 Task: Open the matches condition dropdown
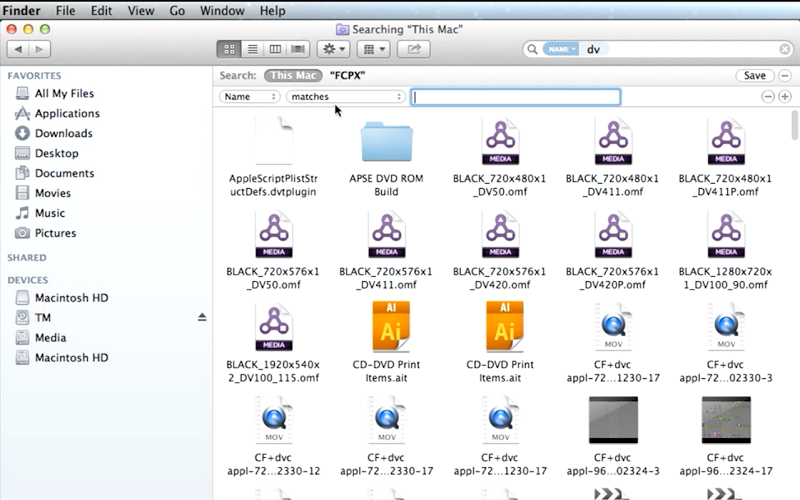click(x=345, y=97)
